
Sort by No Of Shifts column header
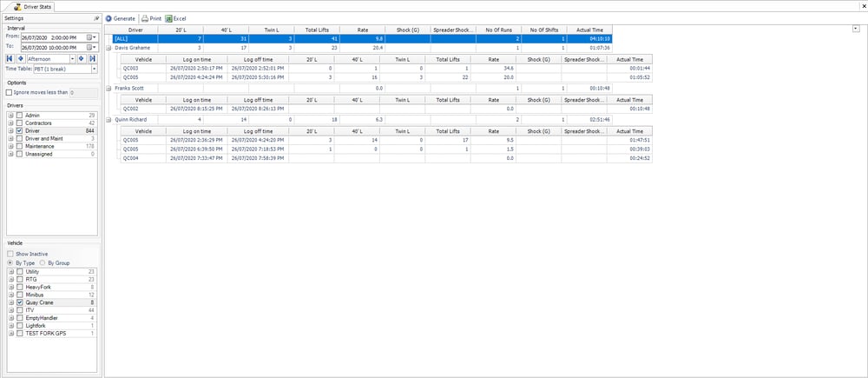[544, 30]
